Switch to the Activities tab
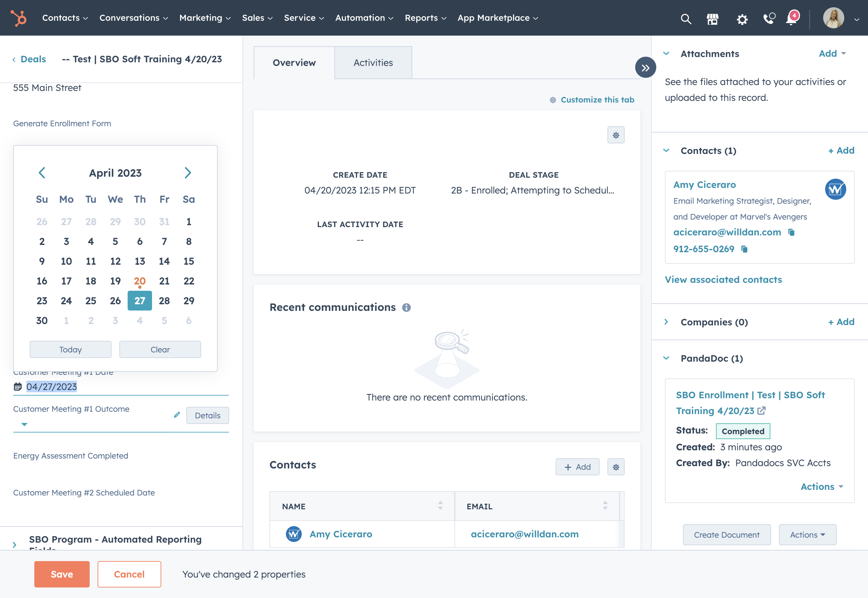The height and width of the screenshot is (598, 868). (373, 63)
